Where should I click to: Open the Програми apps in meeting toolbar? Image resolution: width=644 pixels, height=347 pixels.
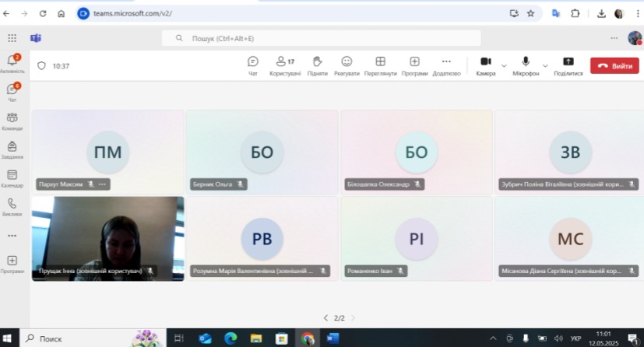(414, 65)
